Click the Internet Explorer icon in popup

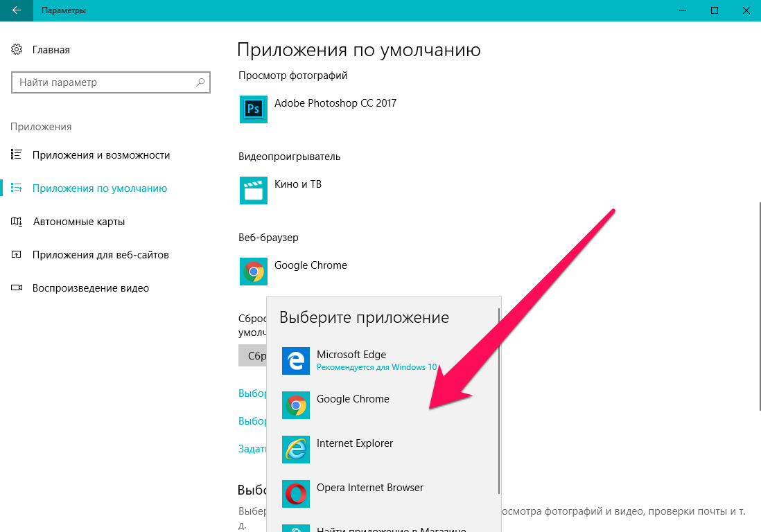click(295, 449)
